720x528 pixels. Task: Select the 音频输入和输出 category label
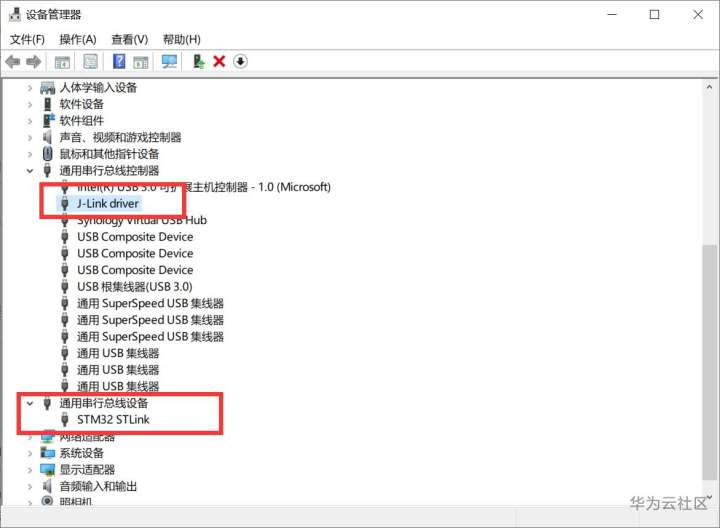tap(98, 486)
